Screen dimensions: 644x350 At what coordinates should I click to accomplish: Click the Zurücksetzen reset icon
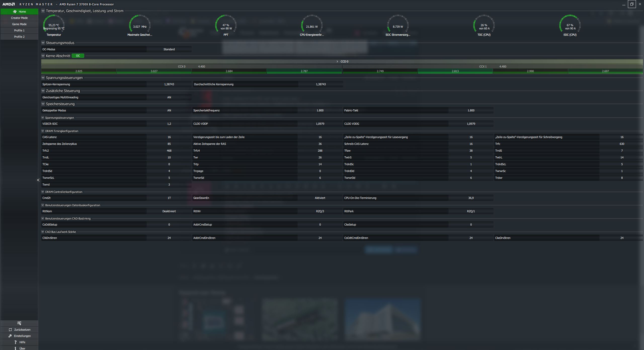(x=10, y=330)
